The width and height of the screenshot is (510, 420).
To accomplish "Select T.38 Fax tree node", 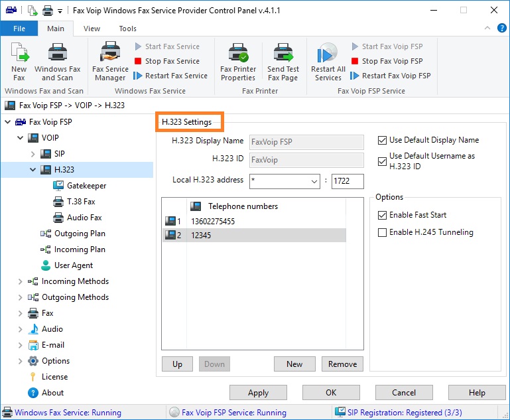I will 74,202.
